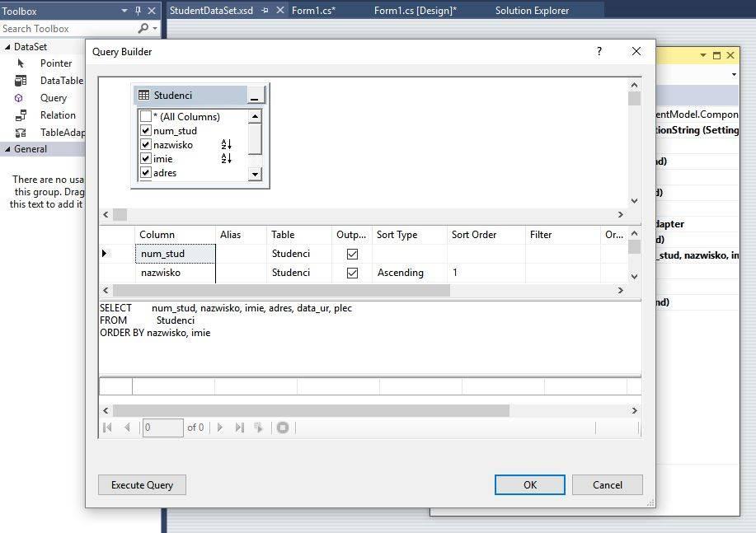Viewport: 756px width, 533px height.
Task: Open the background Properties object selector dropdown
Action: [734, 75]
